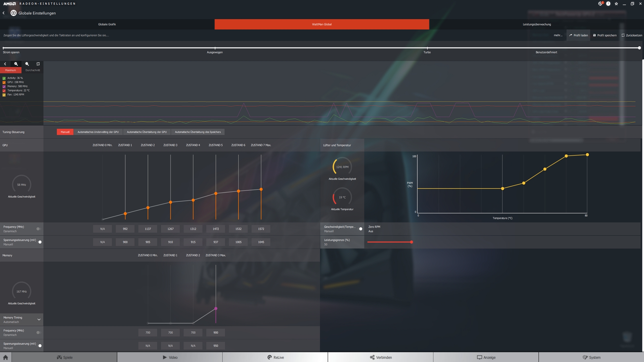The width and height of the screenshot is (644, 362).
Task: Toggle the Geschwindigkeit/Temperatur Manuell switch
Action: (360, 229)
